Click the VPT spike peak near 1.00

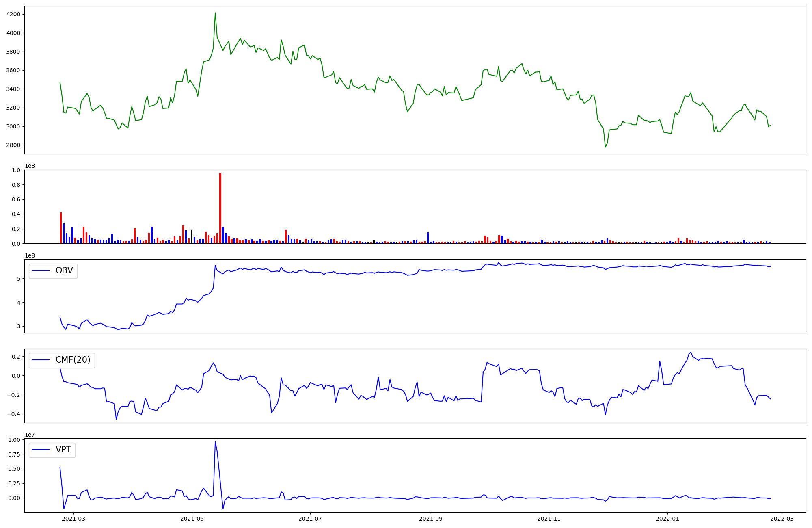click(215, 442)
